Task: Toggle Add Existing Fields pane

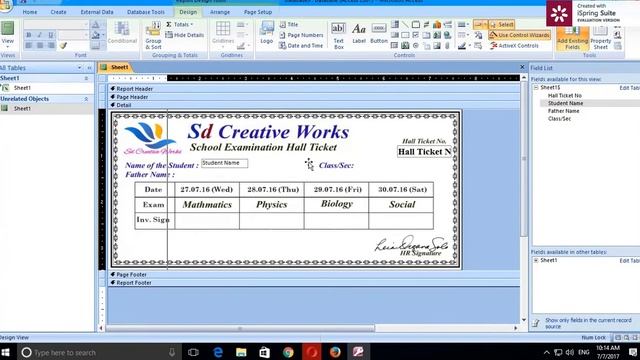Action: [572, 38]
